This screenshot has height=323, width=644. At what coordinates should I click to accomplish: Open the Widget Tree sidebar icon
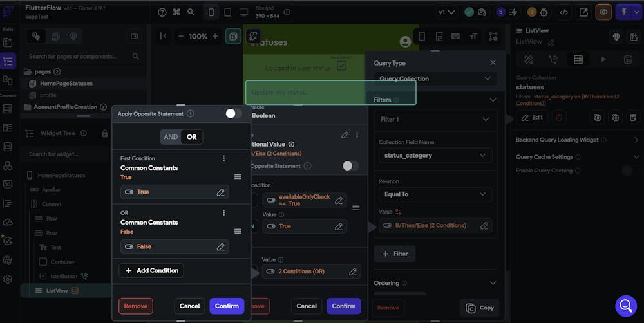pos(8,61)
